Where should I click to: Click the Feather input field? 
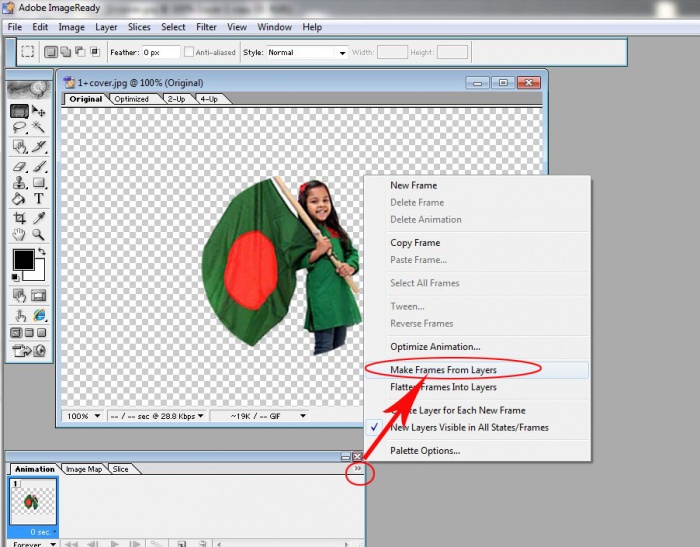[x=159, y=52]
